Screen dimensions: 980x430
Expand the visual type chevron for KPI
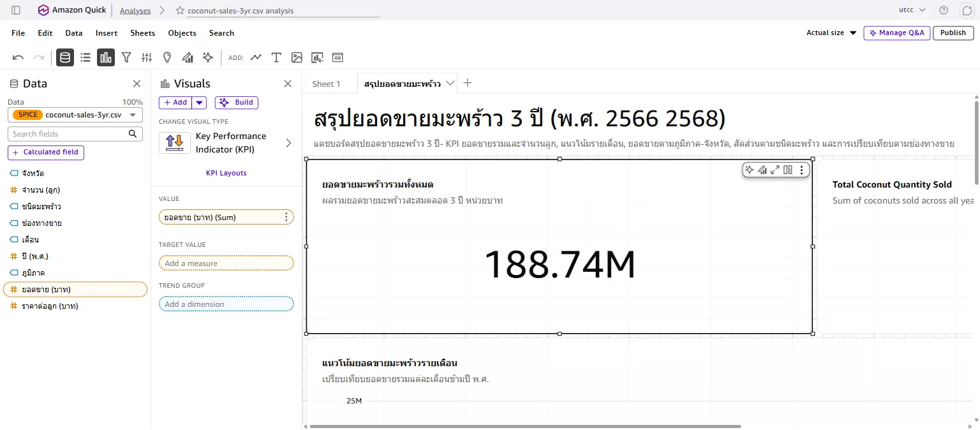tap(288, 143)
